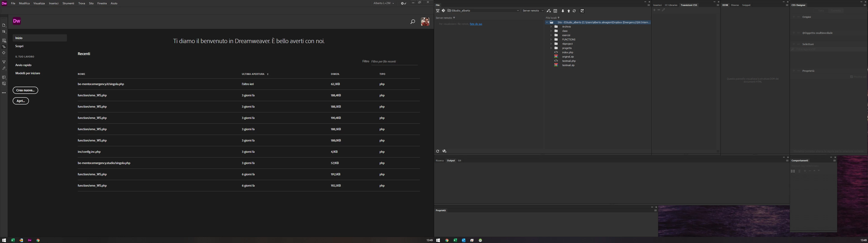This screenshot has height=243, width=868.
Task: Open the FTP log icon in Files panel
Action: coord(555,11)
